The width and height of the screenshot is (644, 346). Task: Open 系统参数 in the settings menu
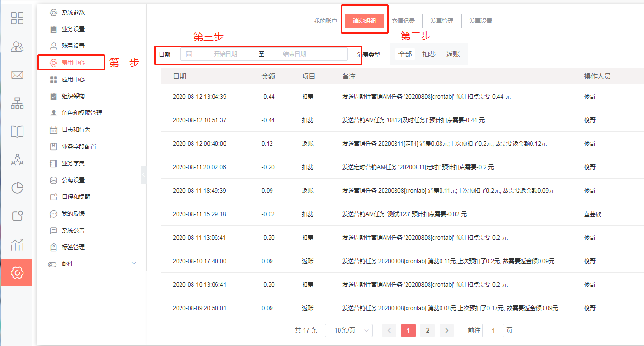[73, 12]
